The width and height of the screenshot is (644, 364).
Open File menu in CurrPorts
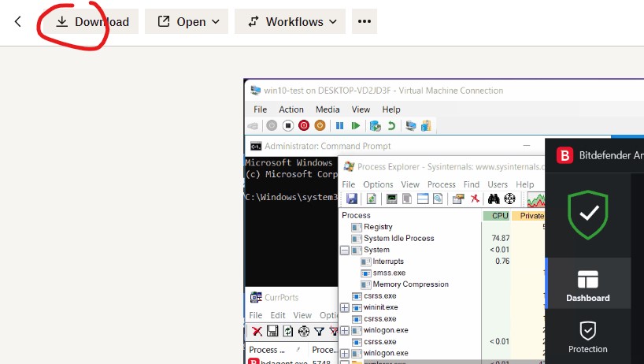click(255, 315)
